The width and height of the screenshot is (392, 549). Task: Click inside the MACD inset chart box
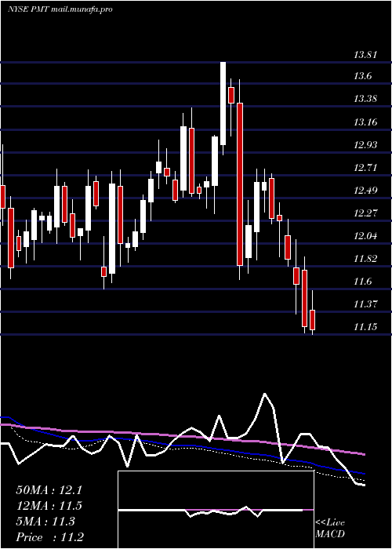click(x=216, y=510)
